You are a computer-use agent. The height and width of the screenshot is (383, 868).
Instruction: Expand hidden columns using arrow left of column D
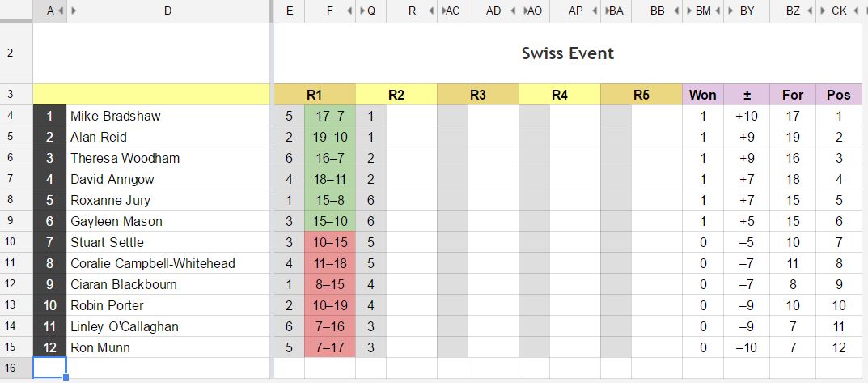73,11
